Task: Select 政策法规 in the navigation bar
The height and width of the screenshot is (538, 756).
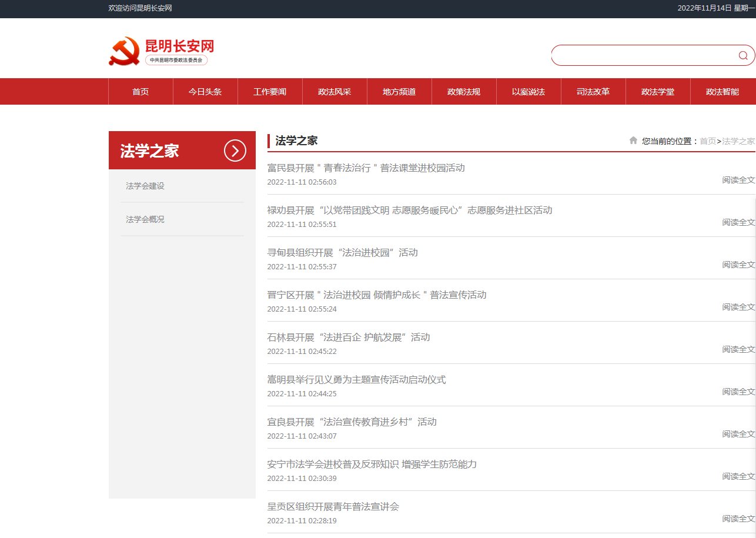Action: coord(464,92)
